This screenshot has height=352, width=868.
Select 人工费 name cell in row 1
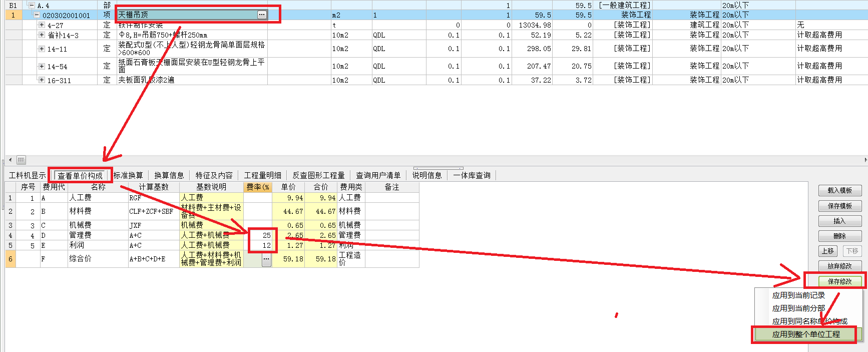click(x=98, y=198)
